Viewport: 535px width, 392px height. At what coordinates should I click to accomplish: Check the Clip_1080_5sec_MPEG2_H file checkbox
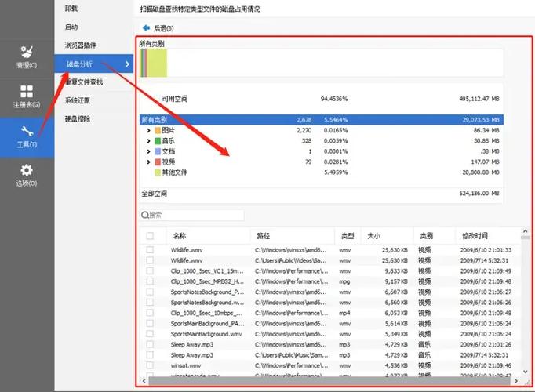[150, 281]
